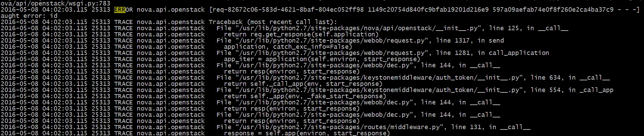Click the tenant ID 597a09aefab74e0f text
This screenshot has width=644, height=136.
pos(553,10)
